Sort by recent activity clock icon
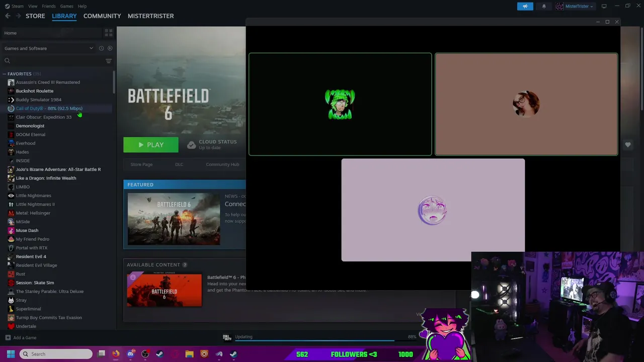The image size is (644, 362). click(x=101, y=48)
